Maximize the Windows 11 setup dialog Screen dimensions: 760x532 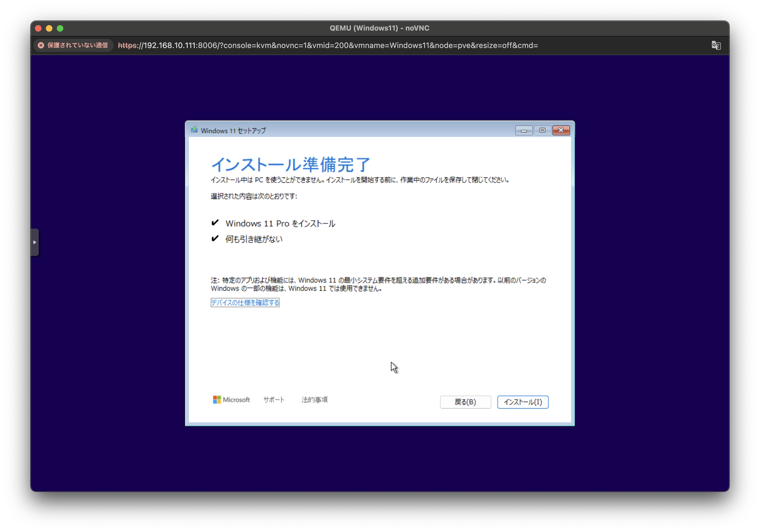pyautogui.click(x=542, y=131)
